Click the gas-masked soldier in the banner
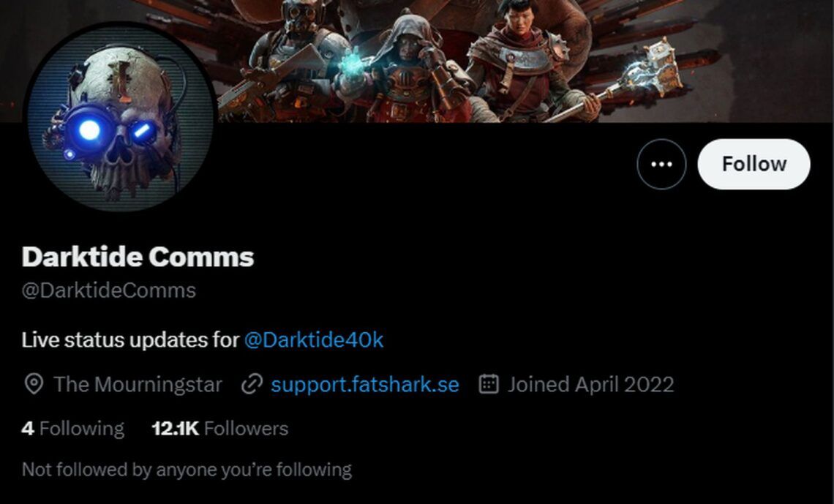The width and height of the screenshot is (834, 504). [296, 51]
